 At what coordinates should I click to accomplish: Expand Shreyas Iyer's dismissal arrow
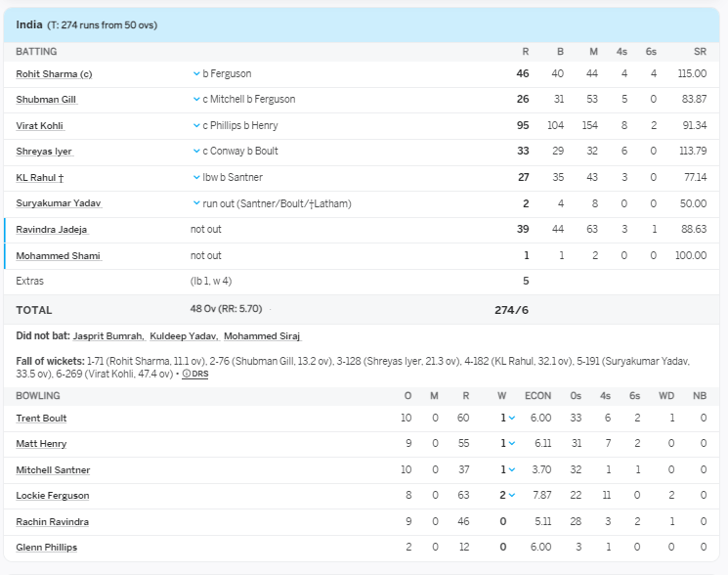[196, 152]
